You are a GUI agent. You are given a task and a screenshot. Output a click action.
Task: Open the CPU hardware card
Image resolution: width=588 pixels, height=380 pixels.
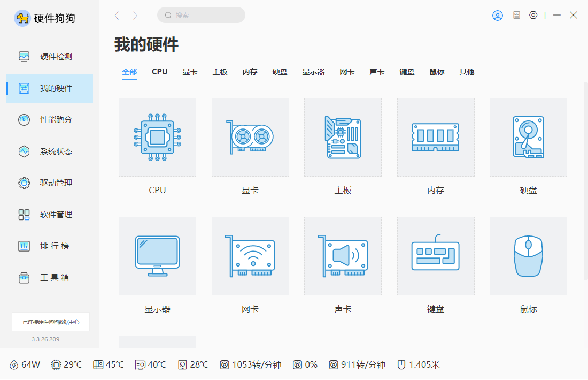click(x=157, y=137)
